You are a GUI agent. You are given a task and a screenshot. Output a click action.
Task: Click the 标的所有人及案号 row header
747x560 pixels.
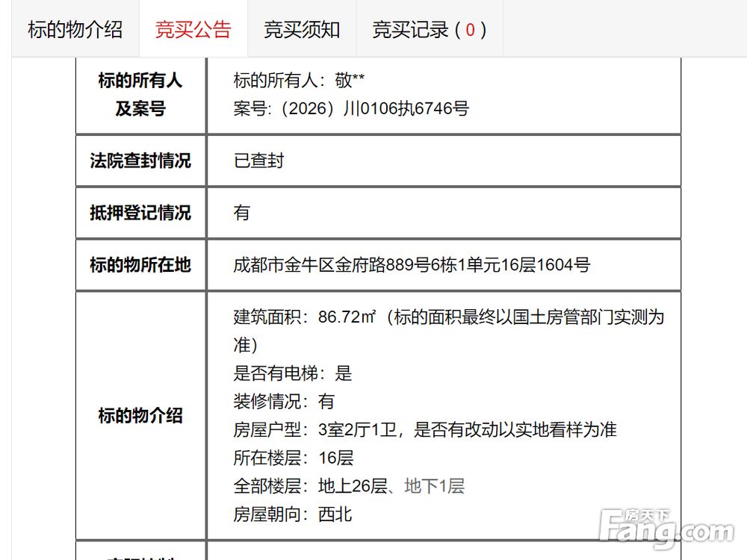pyautogui.click(x=140, y=94)
